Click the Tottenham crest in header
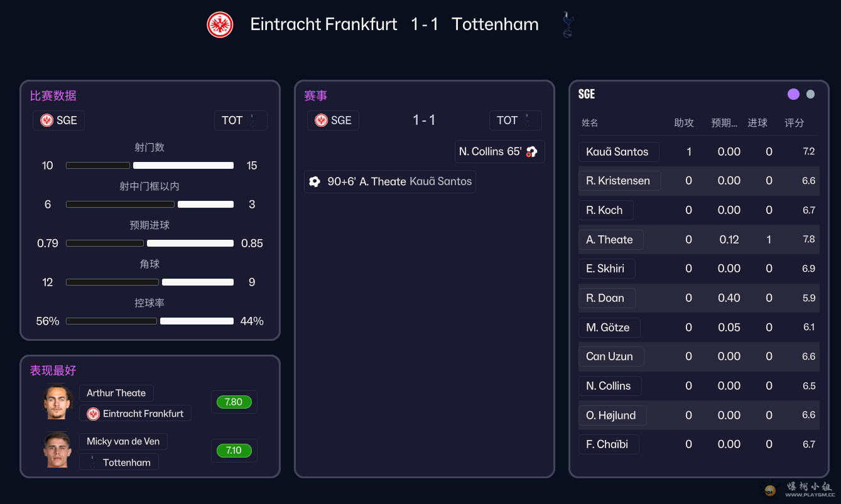Screen dimensions: 841x504 click(568, 24)
